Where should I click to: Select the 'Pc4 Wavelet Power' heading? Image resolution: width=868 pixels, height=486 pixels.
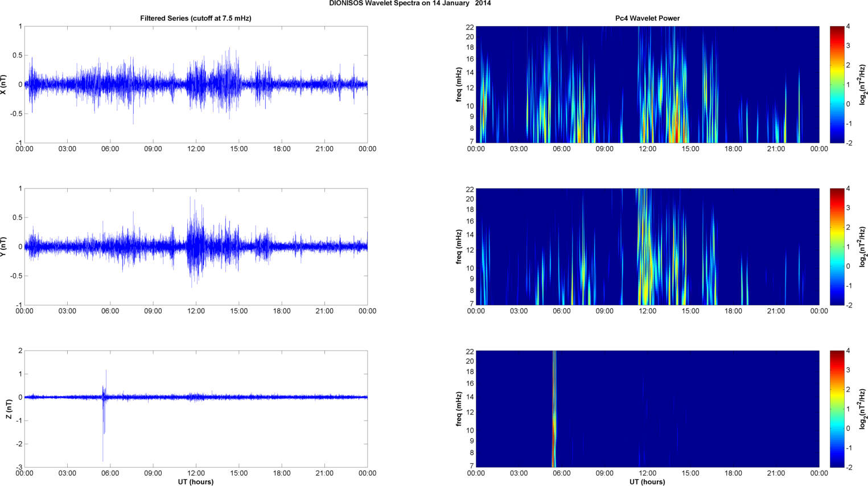[x=647, y=18]
